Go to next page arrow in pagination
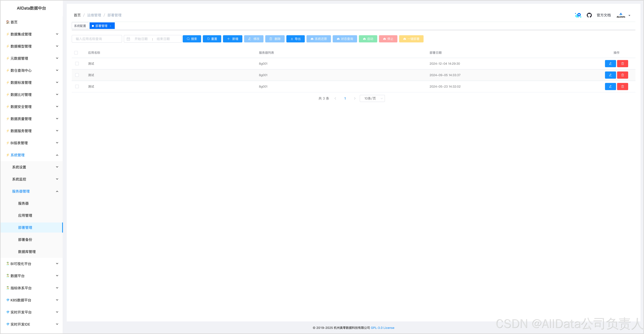This screenshot has height=334, width=644. [354, 99]
